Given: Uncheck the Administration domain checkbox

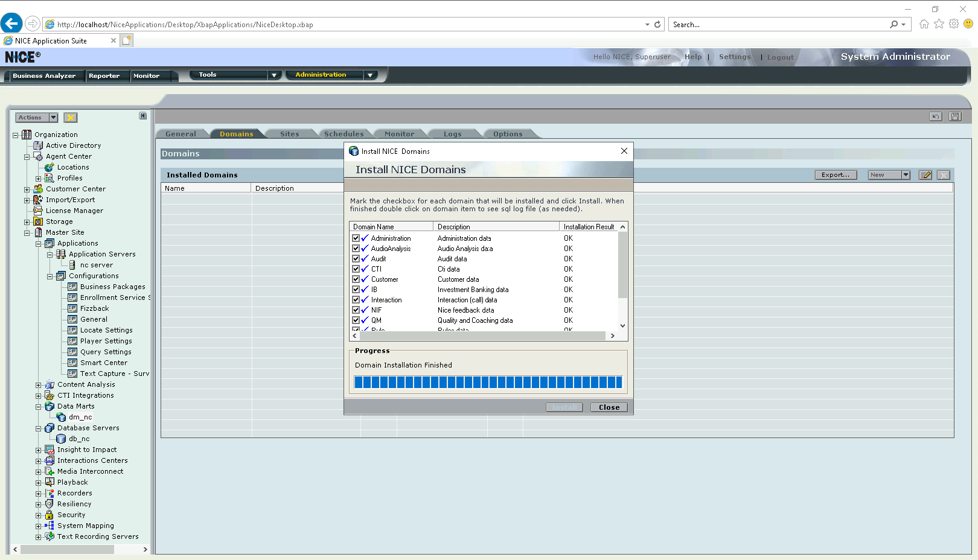Looking at the screenshot, I should pyautogui.click(x=356, y=238).
